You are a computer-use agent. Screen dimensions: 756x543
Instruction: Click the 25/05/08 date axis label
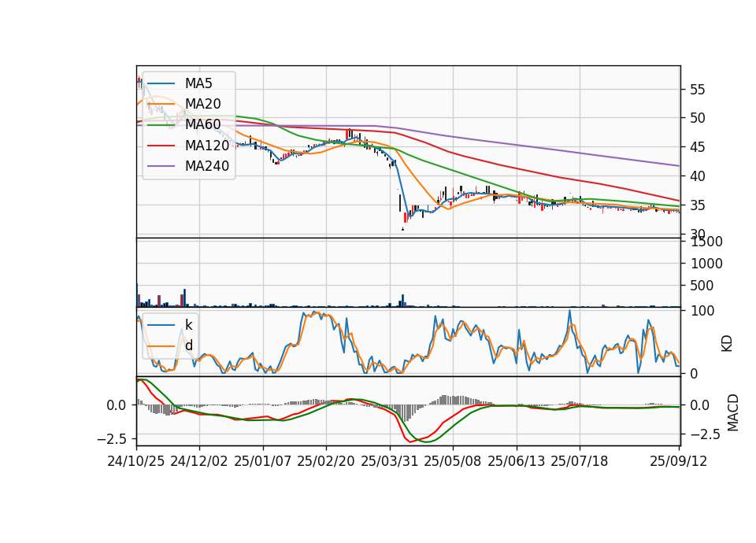coord(453,461)
